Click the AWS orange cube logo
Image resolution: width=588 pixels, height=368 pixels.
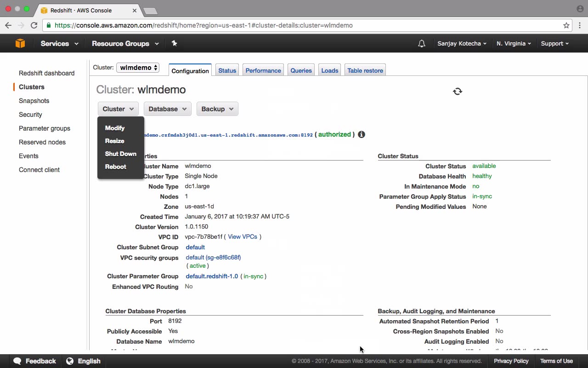point(20,44)
